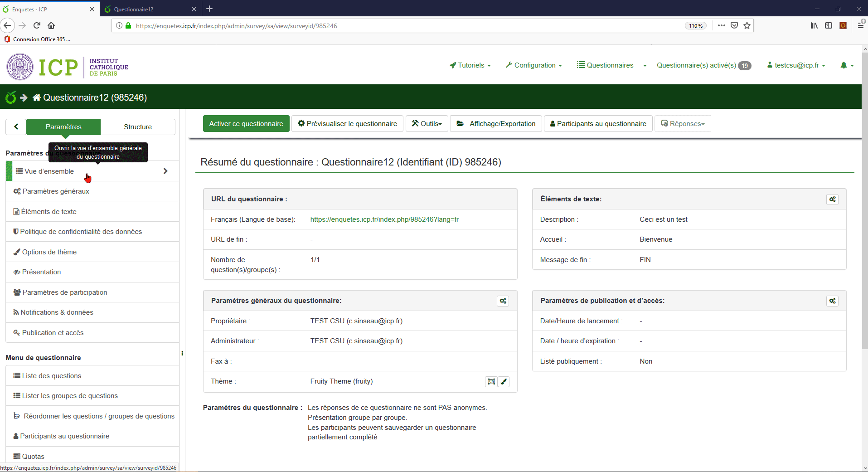868x472 pixels.
Task: Click gear icon in Paramètres de publication panel
Action: click(832, 301)
